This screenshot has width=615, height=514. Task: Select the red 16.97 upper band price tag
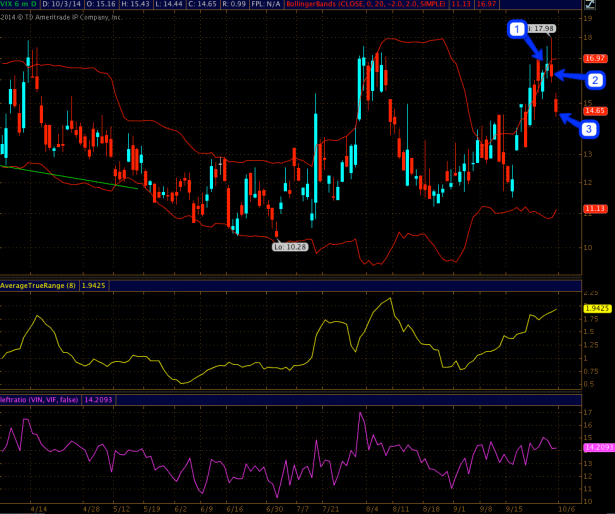point(596,59)
